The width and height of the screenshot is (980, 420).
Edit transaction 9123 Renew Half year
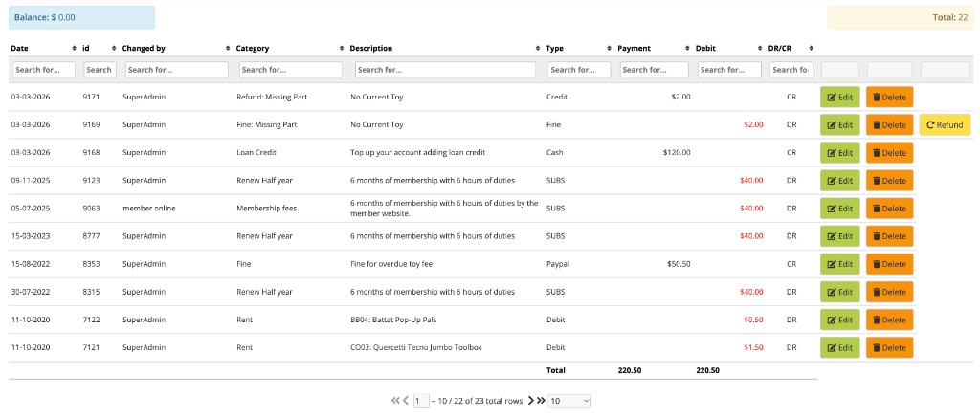(840, 181)
